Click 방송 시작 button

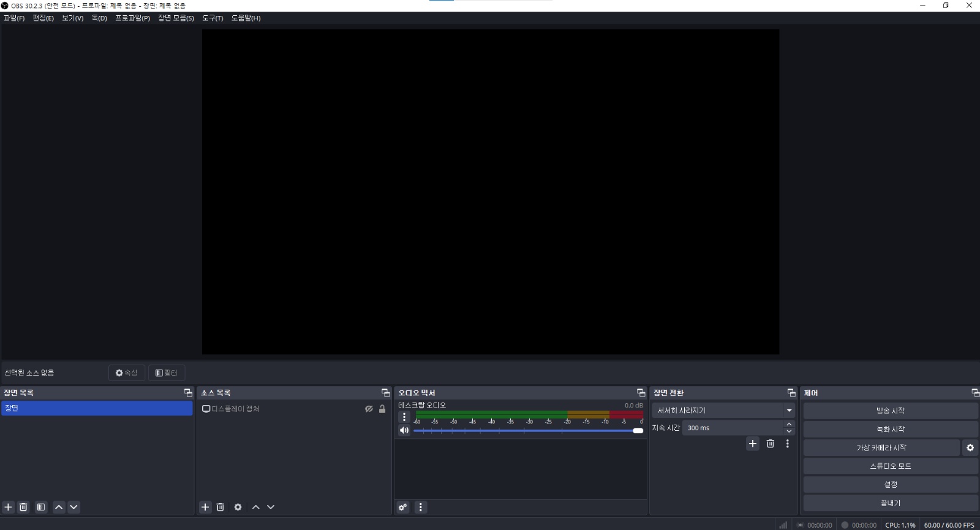[891, 411]
